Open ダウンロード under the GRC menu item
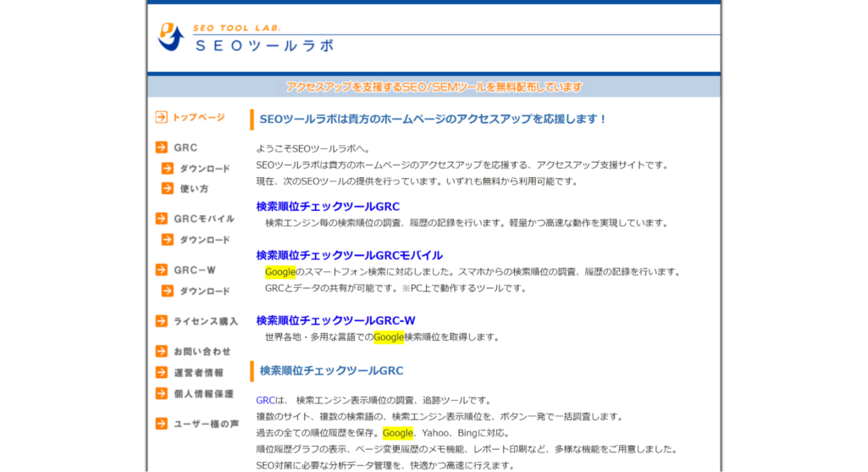 tap(204, 168)
